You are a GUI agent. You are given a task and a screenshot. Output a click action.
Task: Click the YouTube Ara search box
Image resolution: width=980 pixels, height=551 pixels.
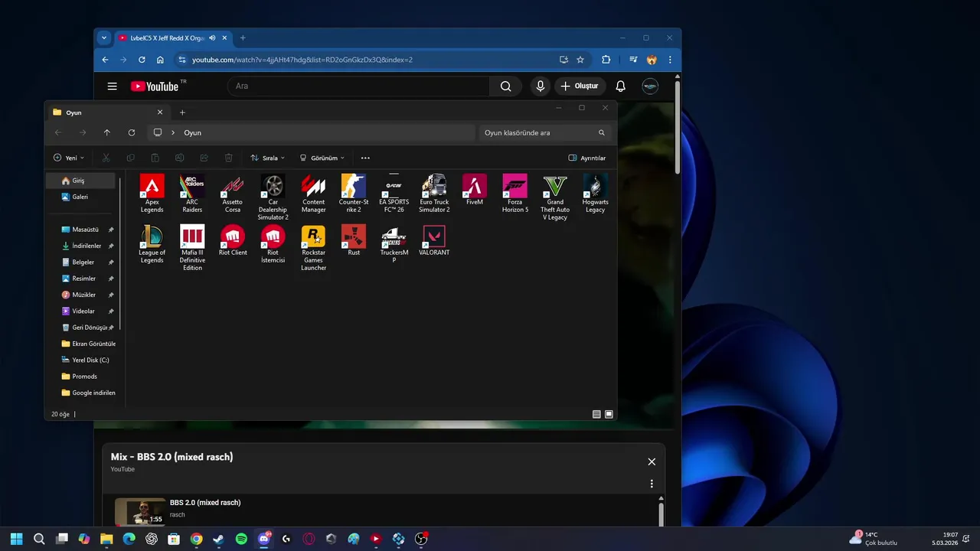(x=358, y=86)
